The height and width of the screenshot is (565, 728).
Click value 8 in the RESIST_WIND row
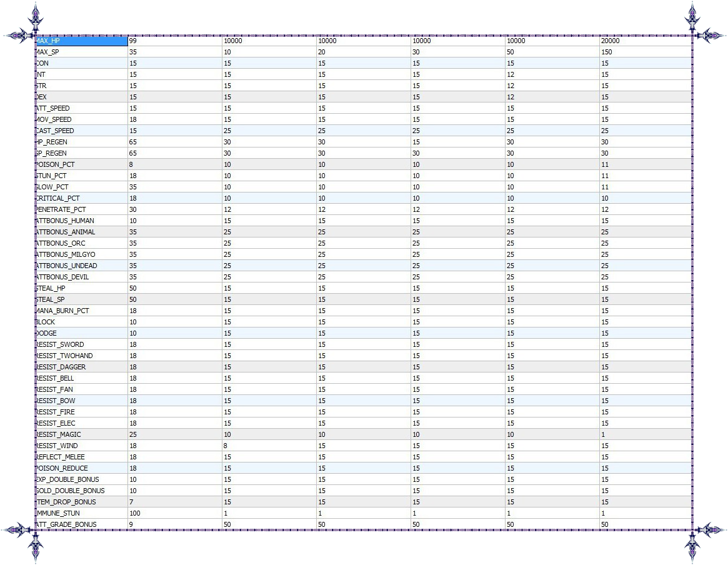pyautogui.click(x=225, y=446)
